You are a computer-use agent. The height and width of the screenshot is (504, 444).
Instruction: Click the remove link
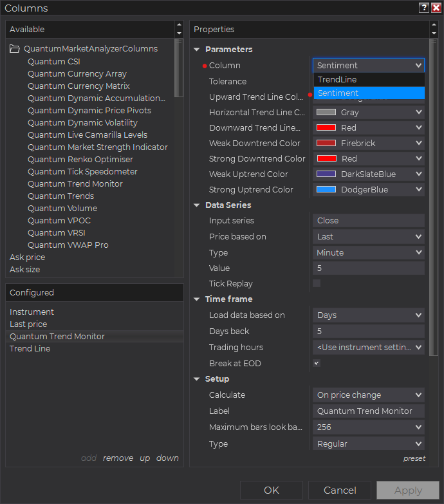pos(118,458)
